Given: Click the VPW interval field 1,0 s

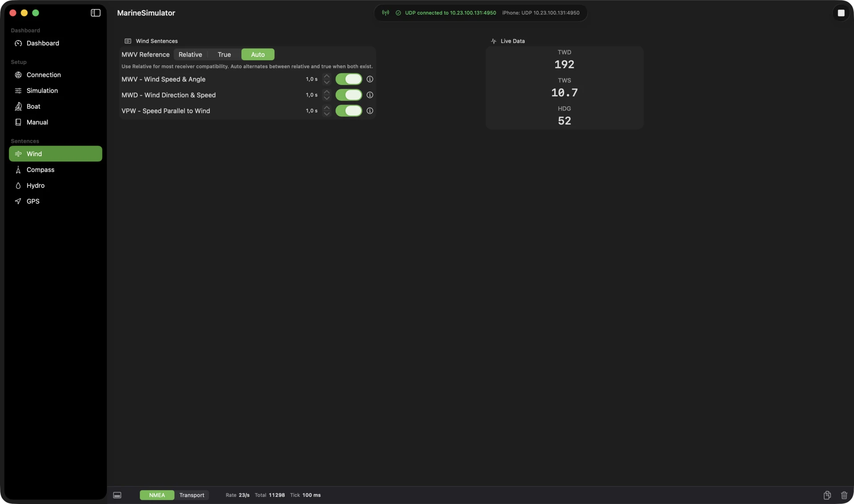Looking at the screenshot, I should (311, 111).
